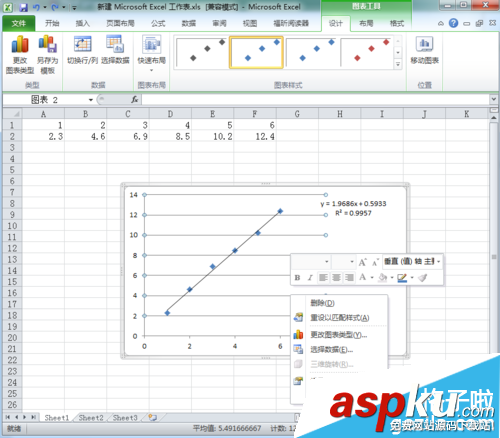Open shape outline dropdown arrow
This screenshot has height=438, width=500.
pos(412,277)
